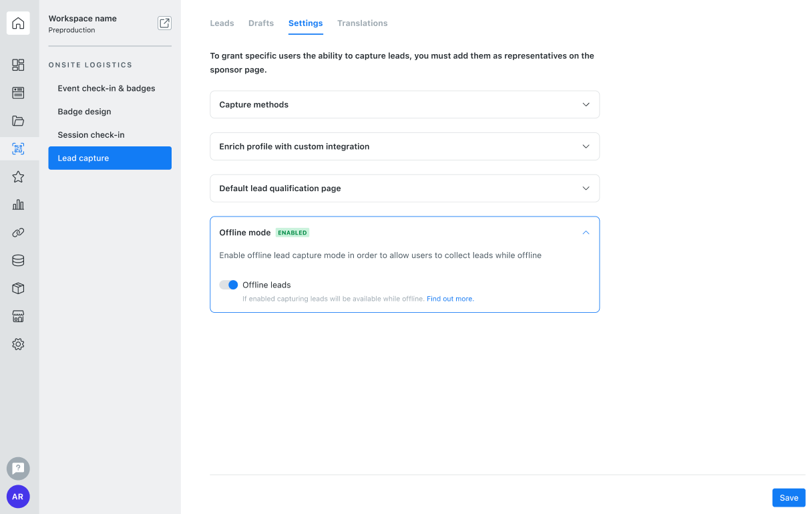Open the help question bubble icon
The image size is (812, 514).
[x=18, y=469]
